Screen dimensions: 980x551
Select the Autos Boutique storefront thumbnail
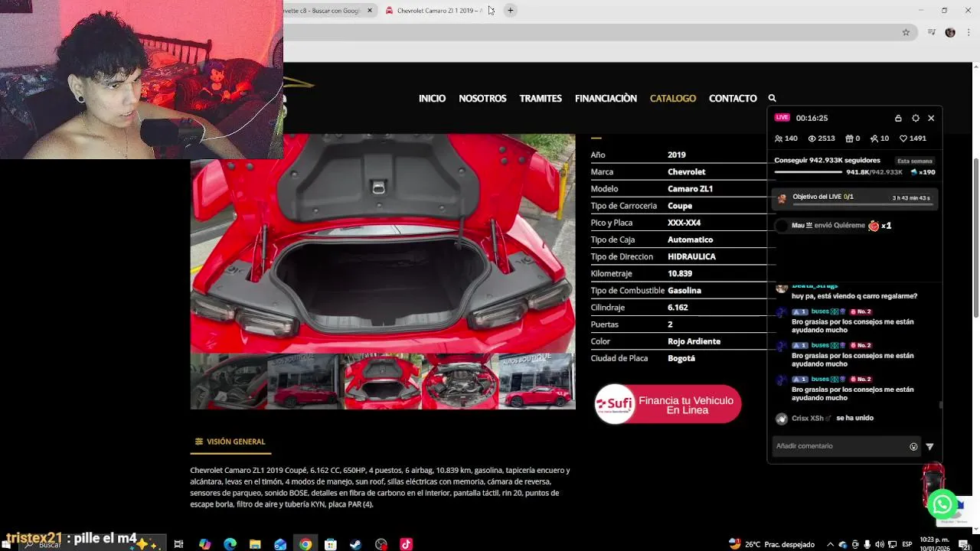537,381
